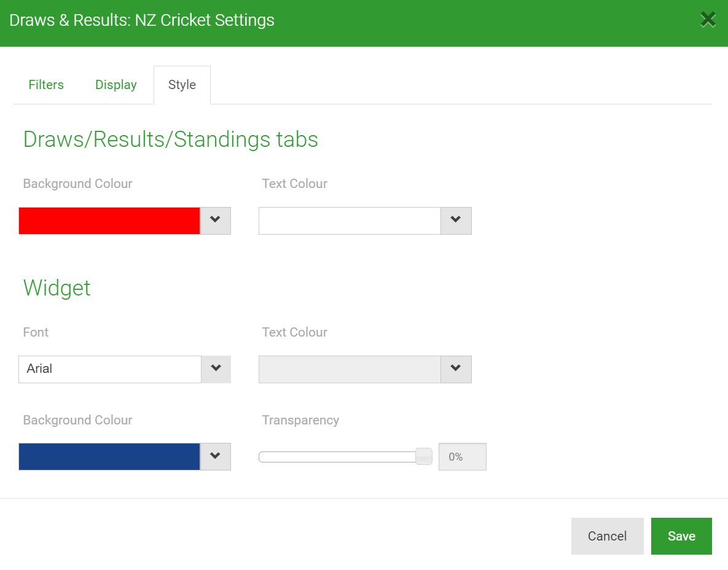
Task: Click the Transparency slider handle
Action: [424, 456]
